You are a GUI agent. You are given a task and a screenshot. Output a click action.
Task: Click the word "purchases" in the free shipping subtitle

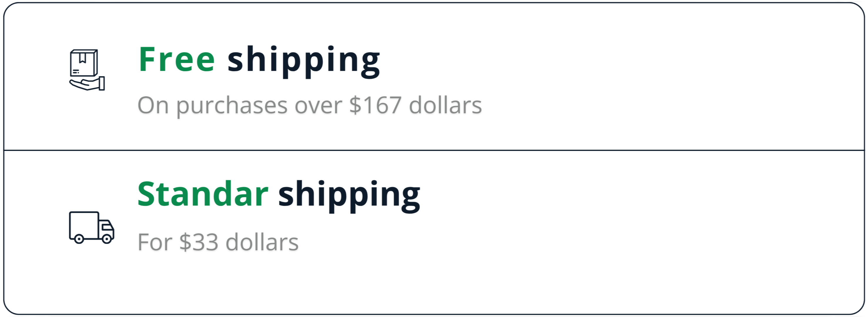pyautogui.click(x=232, y=105)
